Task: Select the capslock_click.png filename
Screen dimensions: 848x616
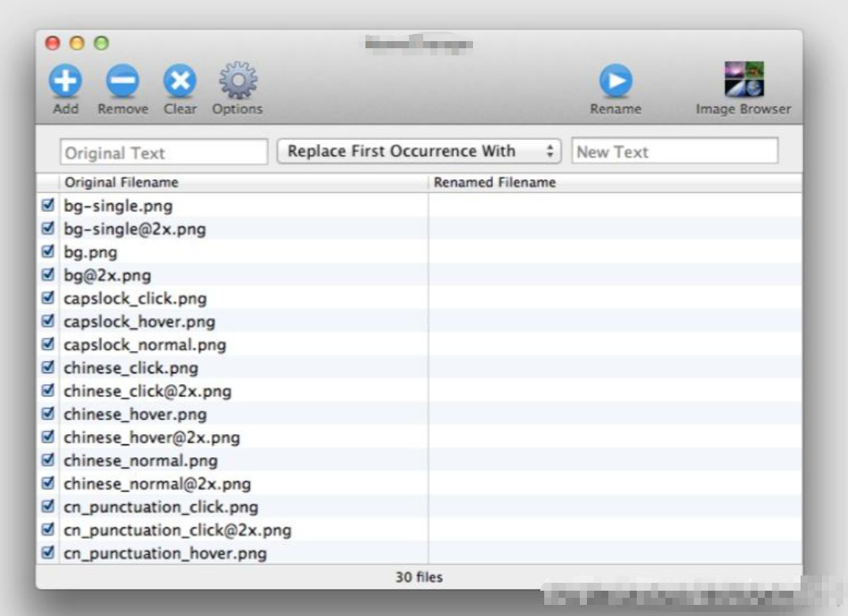Action: point(135,299)
